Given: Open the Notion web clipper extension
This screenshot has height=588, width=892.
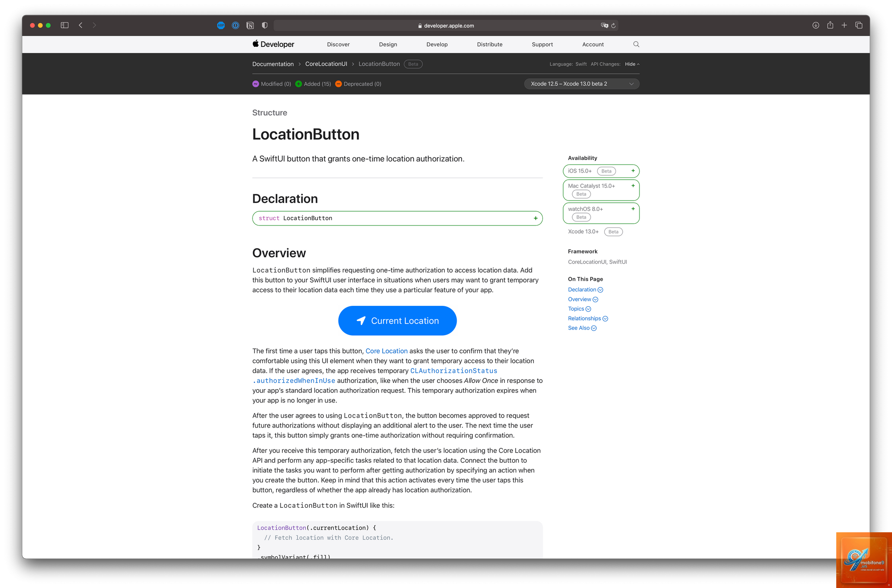Looking at the screenshot, I should 250,25.
